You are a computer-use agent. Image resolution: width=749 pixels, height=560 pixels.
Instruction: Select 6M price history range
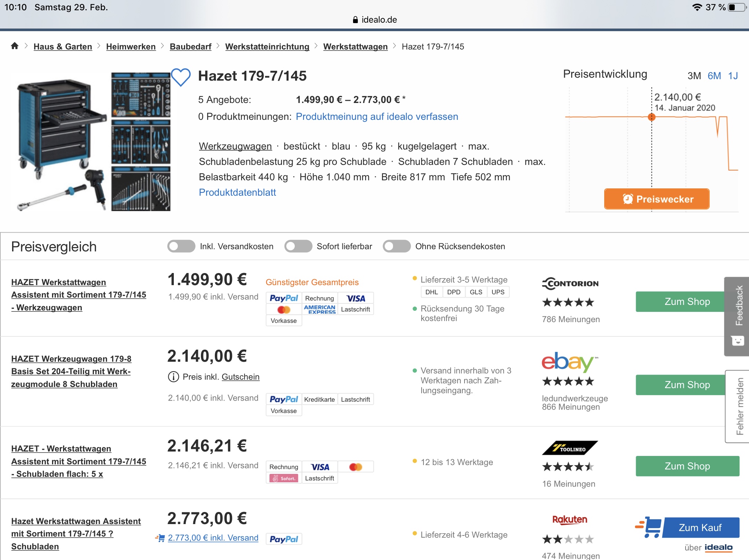tap(714, 76)
